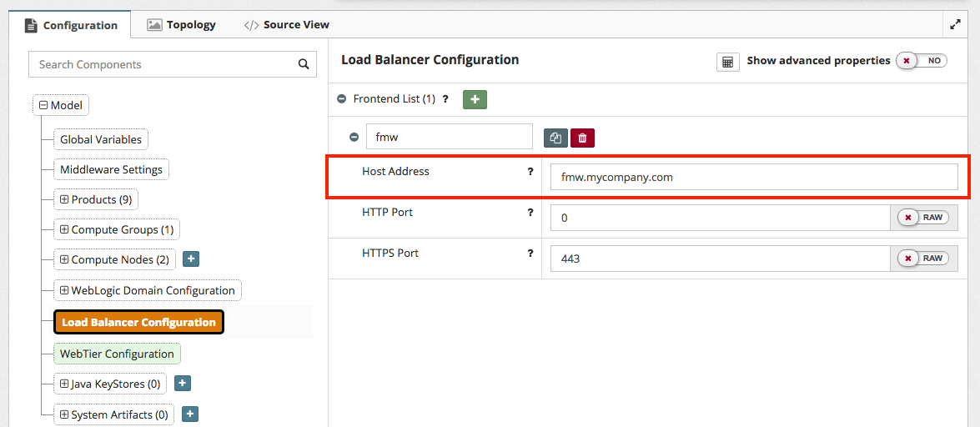Add a new frontend with green plus

pyautogui.click(x=475, y=99)
